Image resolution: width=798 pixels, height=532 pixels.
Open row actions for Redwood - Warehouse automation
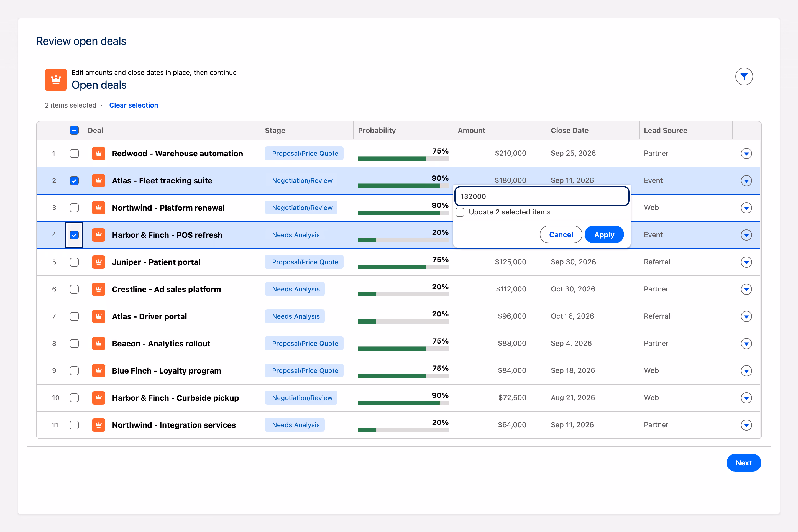click(x=746, y=153)
